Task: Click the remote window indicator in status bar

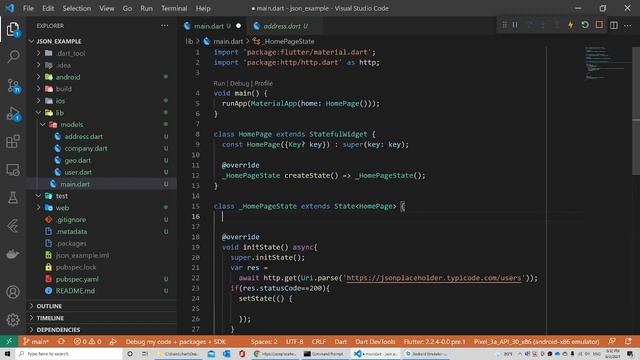Action: click(x=9, y=341)
